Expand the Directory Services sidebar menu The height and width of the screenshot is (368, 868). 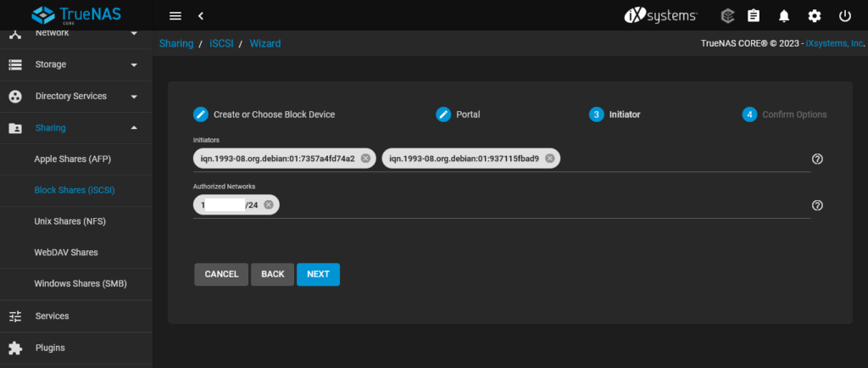76,96
